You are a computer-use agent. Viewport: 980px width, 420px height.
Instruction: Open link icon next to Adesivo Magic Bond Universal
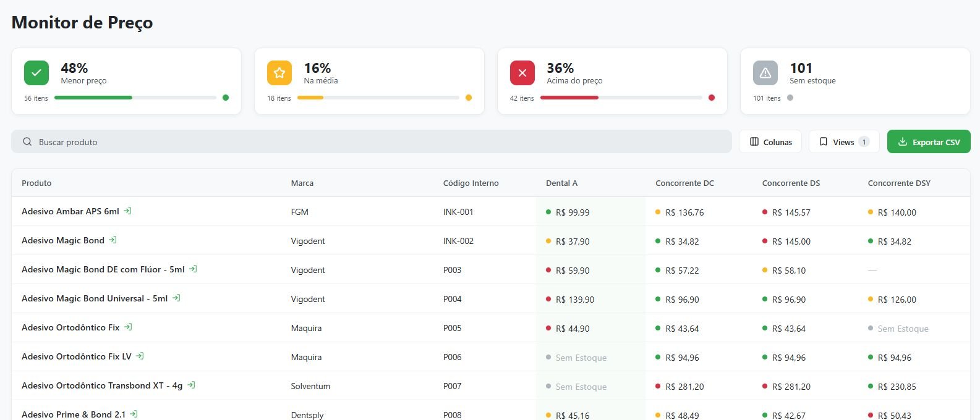tap(176, 298)
